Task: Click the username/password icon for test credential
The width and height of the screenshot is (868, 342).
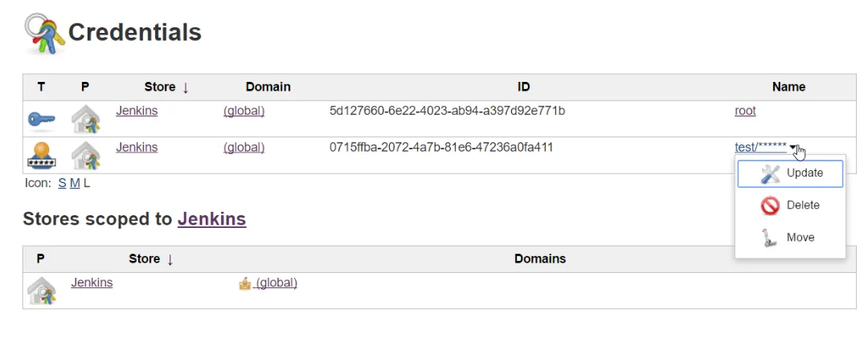Action: 41,155
